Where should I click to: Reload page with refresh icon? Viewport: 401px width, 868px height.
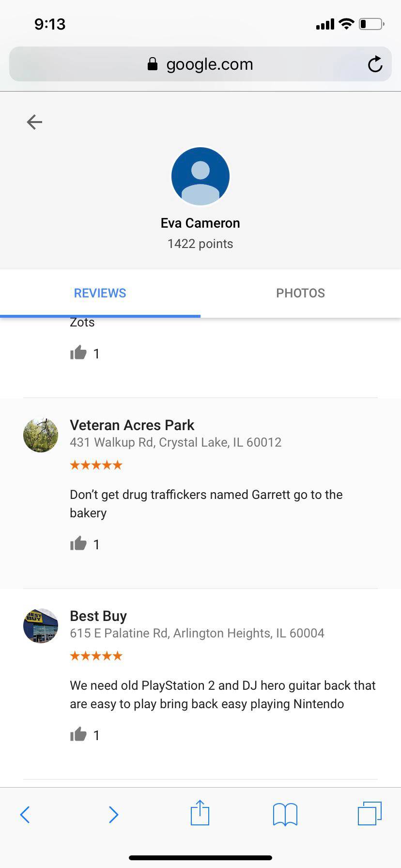(375, 64)
